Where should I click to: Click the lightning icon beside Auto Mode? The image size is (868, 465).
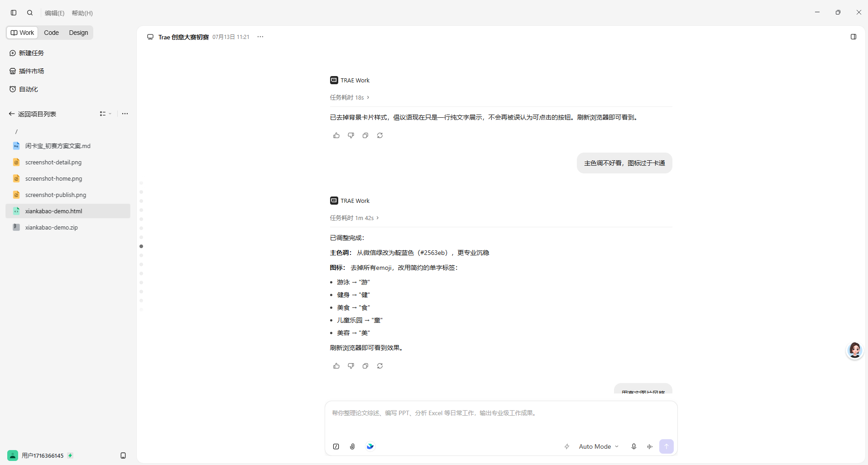[x=567, y=446]
